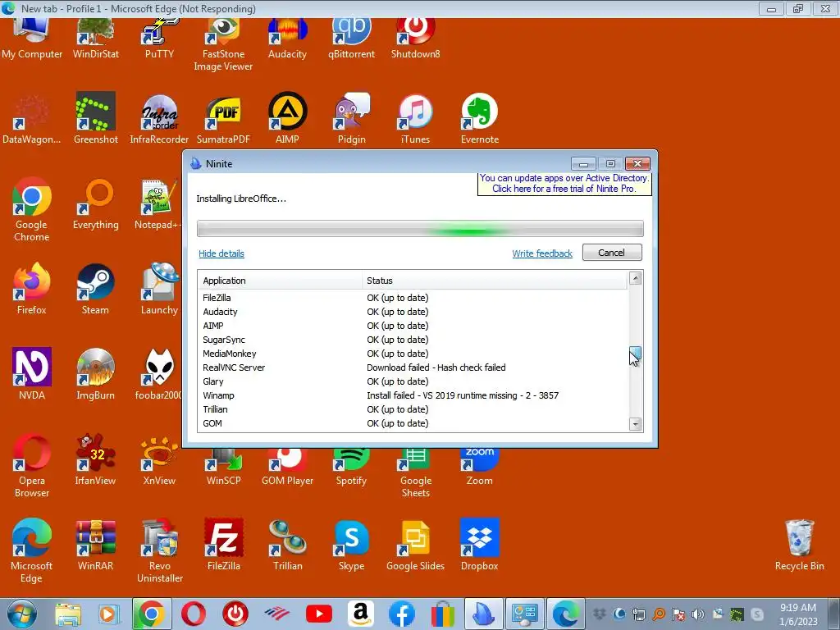Select Google Chrome desktop icon

coord(32,209)
